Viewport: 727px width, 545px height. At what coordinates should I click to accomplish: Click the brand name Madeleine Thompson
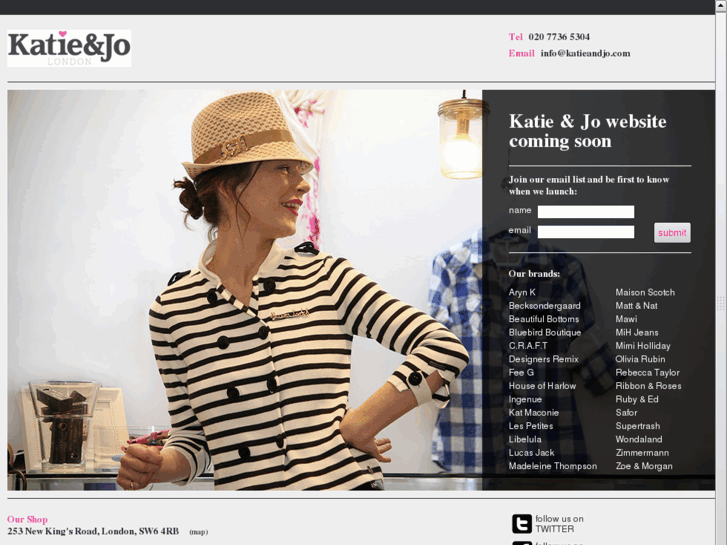point(553,466)
